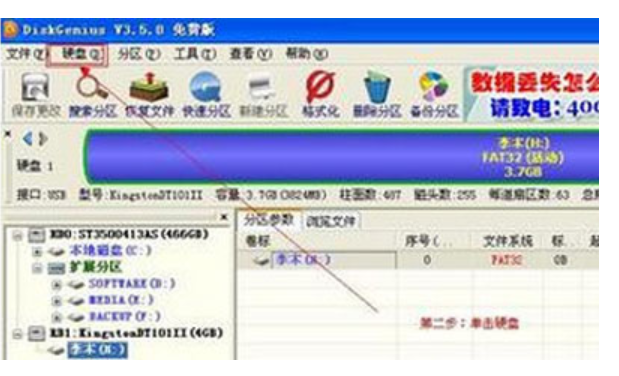Click the 文件系统 column header
This screenshot has height=376, width=619.
(508, 241)
